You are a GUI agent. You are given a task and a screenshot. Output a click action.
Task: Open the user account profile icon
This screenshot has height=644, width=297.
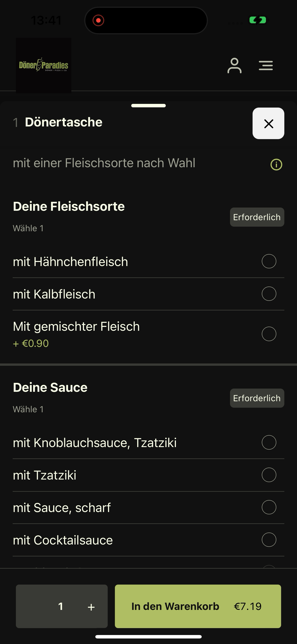[234, 65]
